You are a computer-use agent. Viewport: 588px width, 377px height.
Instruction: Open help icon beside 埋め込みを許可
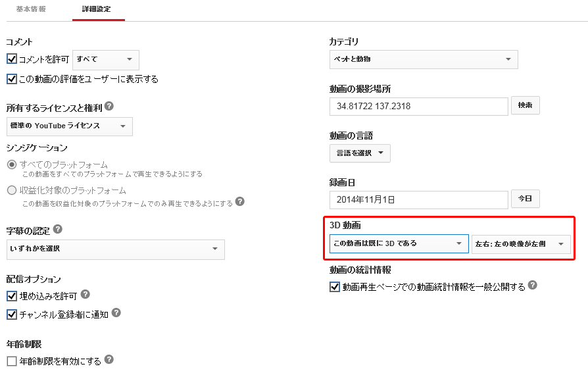pyautogui.click(x=85, y=295)
